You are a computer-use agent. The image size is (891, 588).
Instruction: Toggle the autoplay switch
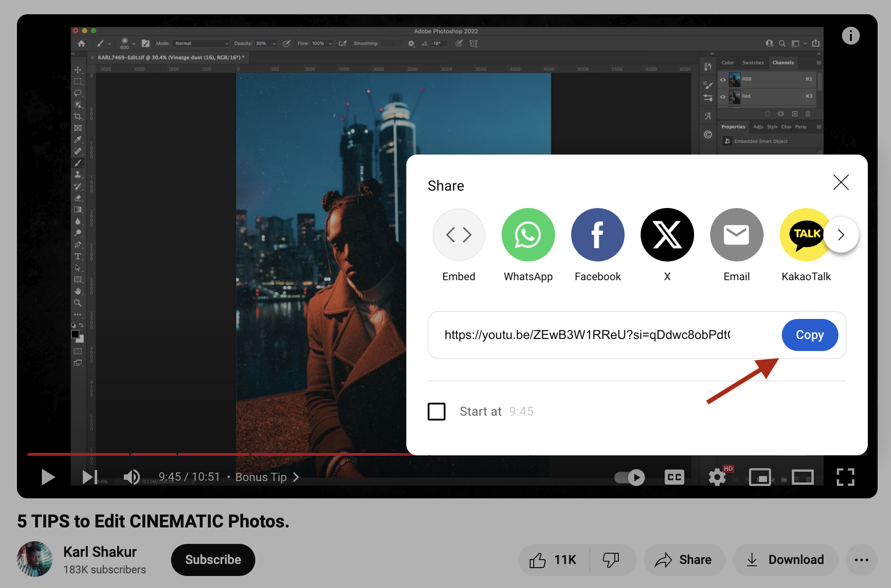tap(629, 478)
